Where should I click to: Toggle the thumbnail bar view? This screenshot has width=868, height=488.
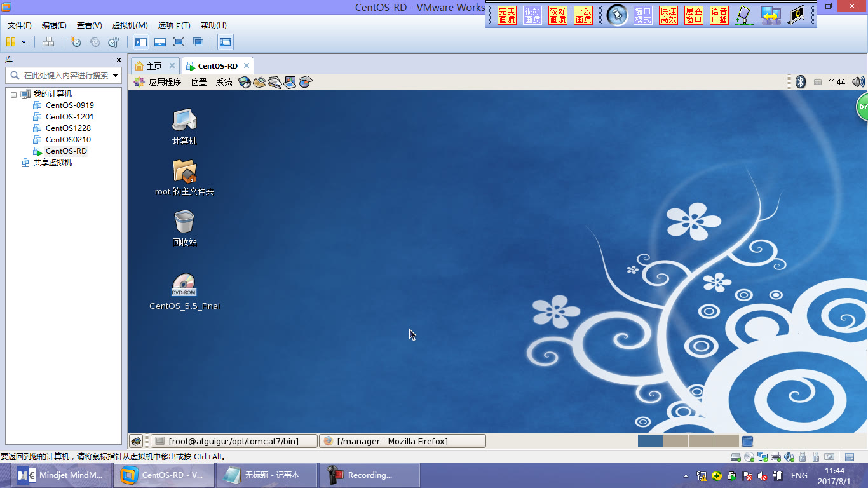point(160,42)
